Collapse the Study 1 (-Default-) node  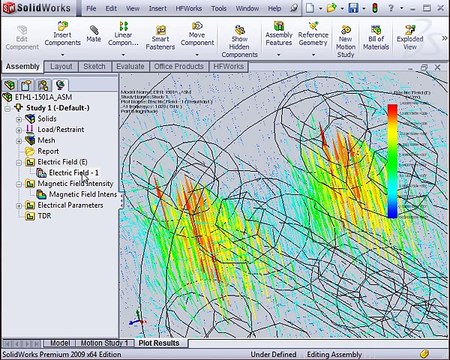(7, 108)
